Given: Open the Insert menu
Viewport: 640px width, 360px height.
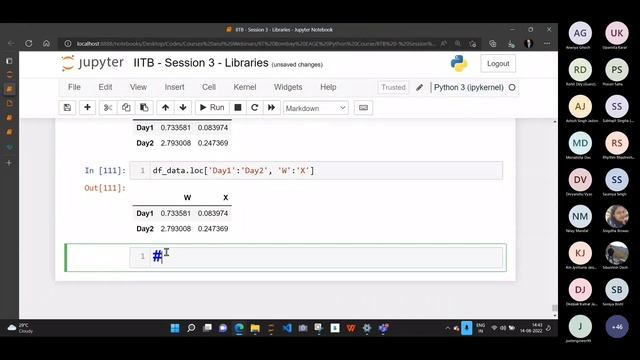Looking at the screenshot, I should [x=174, y=87].
